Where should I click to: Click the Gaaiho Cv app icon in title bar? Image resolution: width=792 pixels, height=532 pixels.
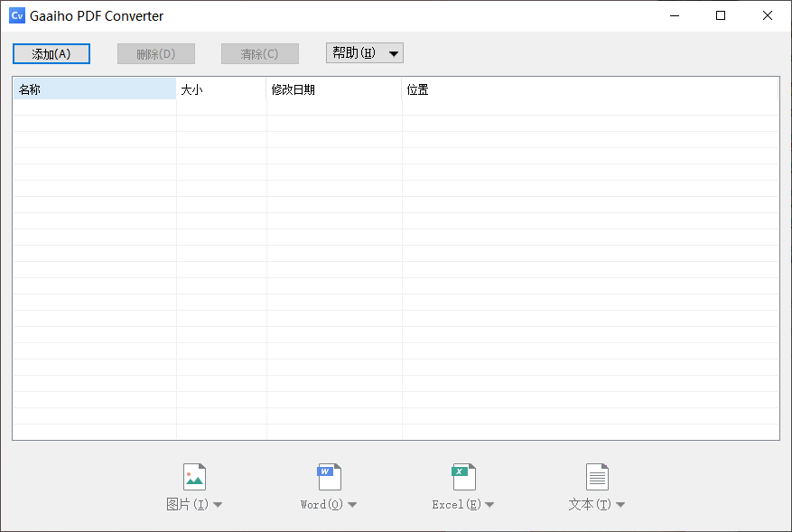click(17, 15)
